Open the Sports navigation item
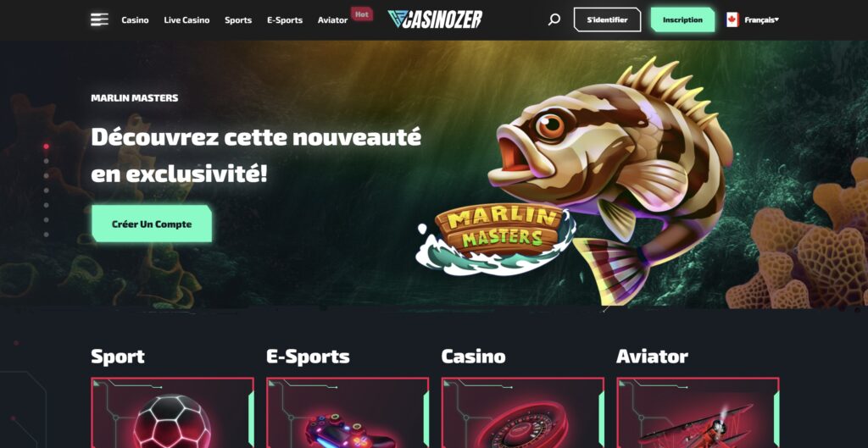868x448 pixels. 238,20
